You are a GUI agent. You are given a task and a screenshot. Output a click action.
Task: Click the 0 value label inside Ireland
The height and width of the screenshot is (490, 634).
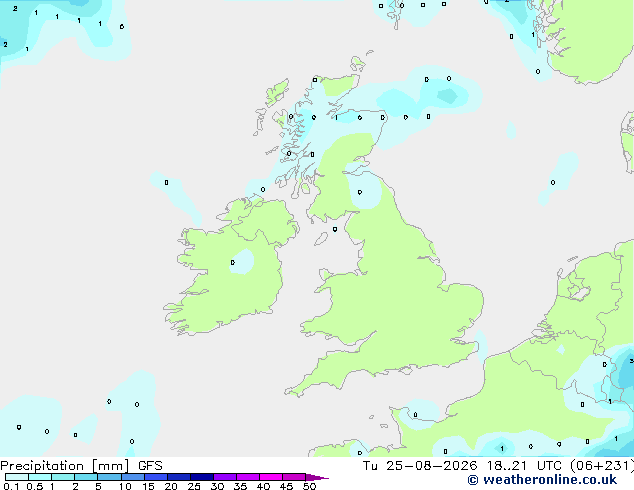tap(232, 263)
